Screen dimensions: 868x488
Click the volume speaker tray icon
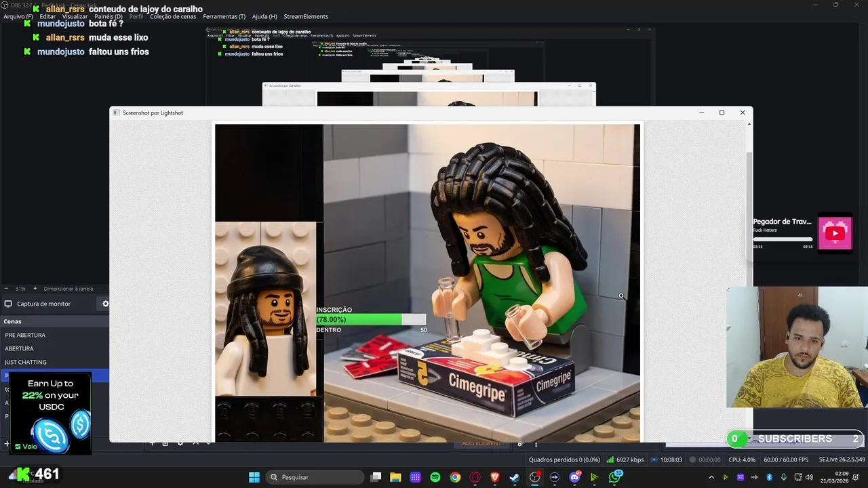[809, 477]
